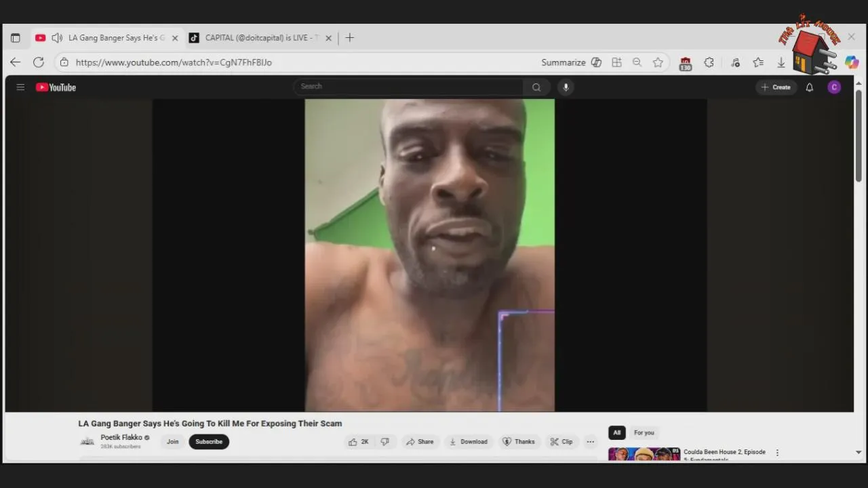Select the For you filter chip
The height and width of the screenshot is (488, 868).
644,432
